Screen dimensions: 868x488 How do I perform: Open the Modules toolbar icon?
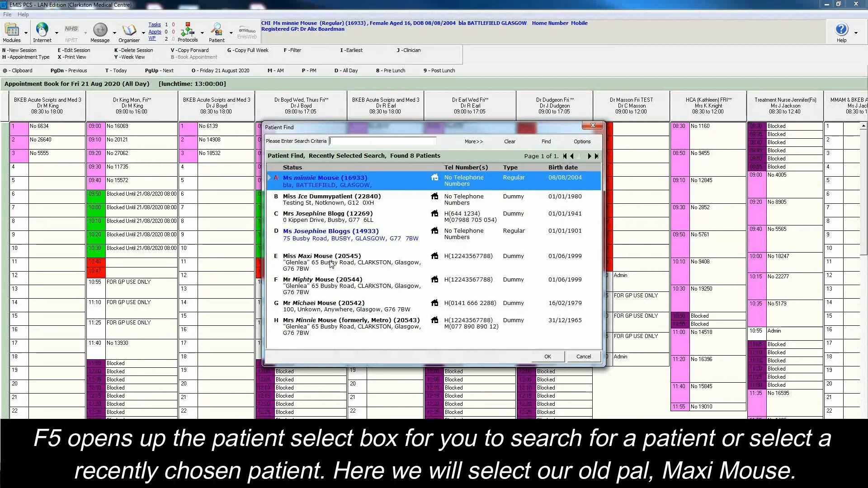12,30
